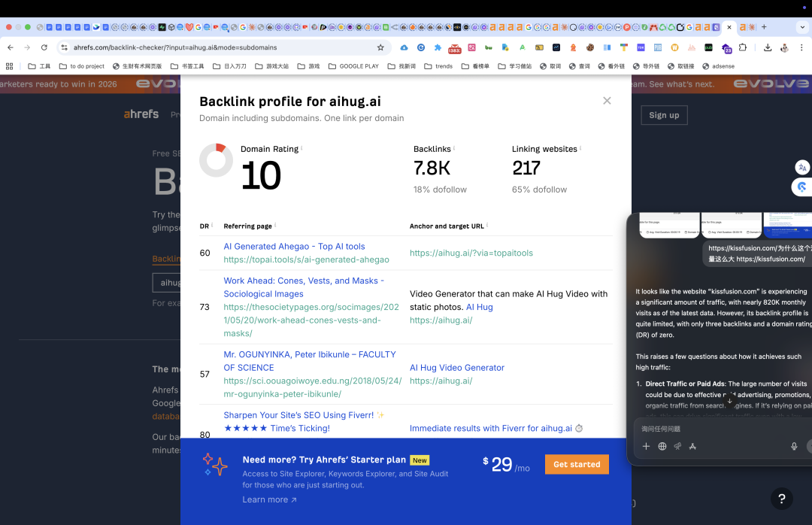This screenshot has width=812, height=525.
Task: Open the browser Extensions puzzle icon
Action: coord(743,47)
